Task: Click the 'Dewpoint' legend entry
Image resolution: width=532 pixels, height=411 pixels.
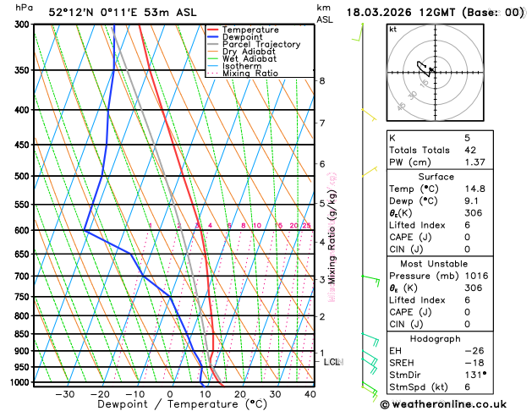Action: point(242,37)
